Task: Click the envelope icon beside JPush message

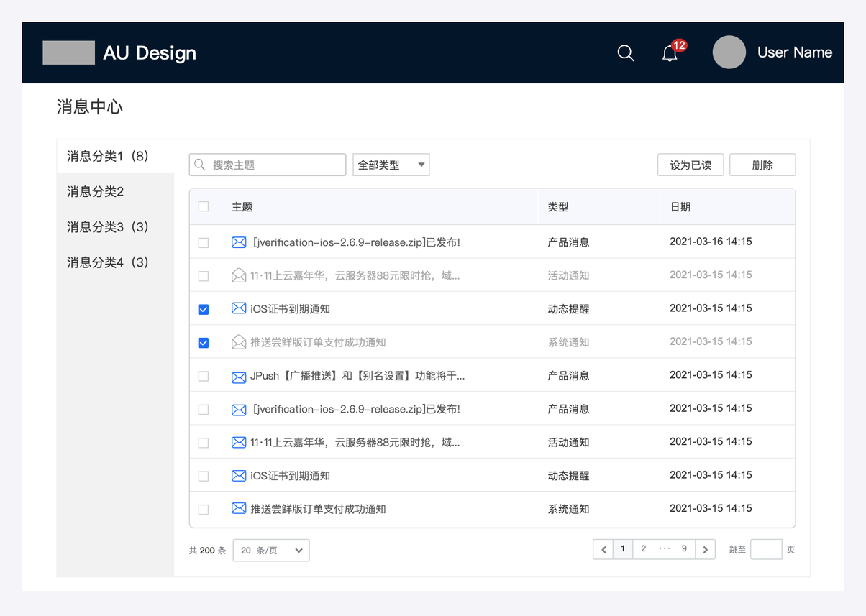Action: [239, 376]
